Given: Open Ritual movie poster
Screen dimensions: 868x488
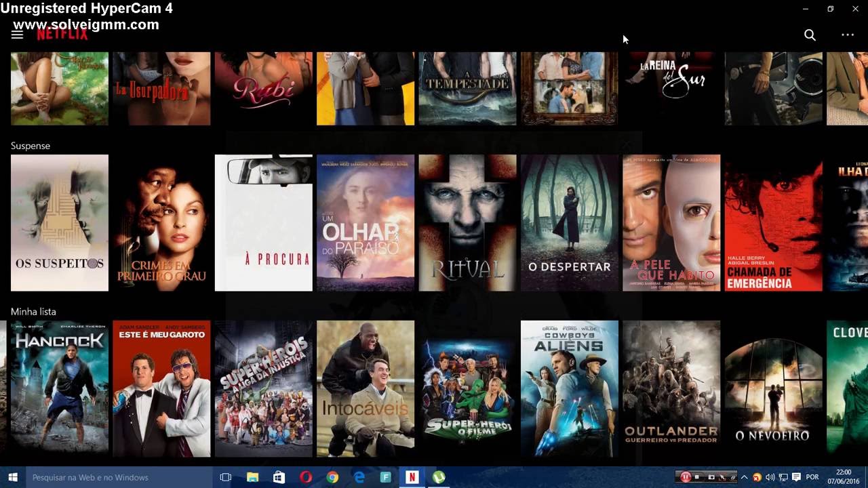Looking at the screenshot, I should 467,223.
